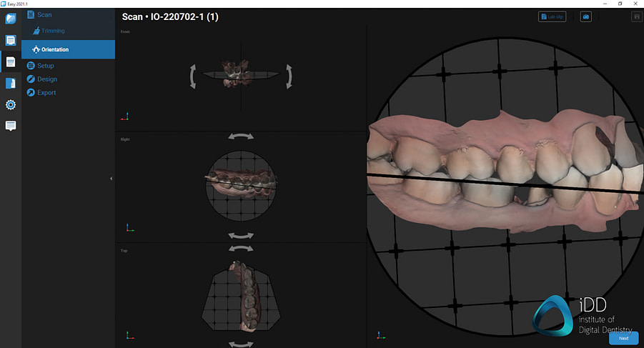Screen dimensions: 644x348
Task: Open the chat message icon in sidebar
Action: [x=11, y=126]
